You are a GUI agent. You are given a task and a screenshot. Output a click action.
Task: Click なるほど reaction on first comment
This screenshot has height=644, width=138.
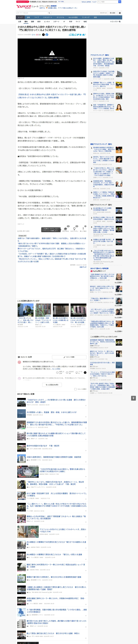pyautogui.click(x=70, y=372)
